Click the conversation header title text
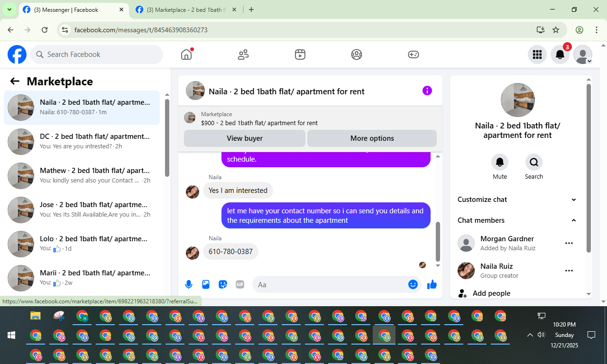Image resolution: width=607 pixels, height=364 pixels. click(286, 91)
